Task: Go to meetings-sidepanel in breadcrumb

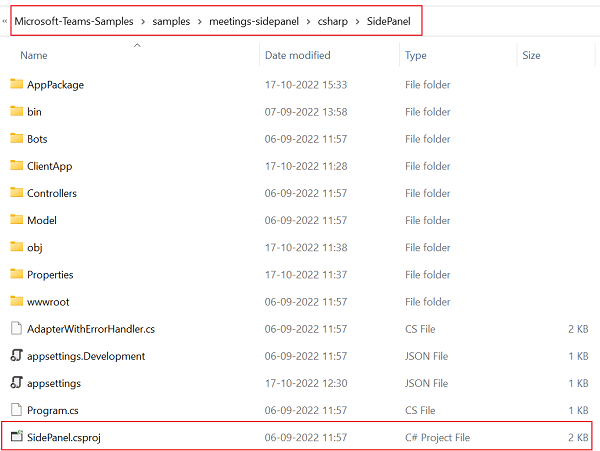Action: (254, 21)
